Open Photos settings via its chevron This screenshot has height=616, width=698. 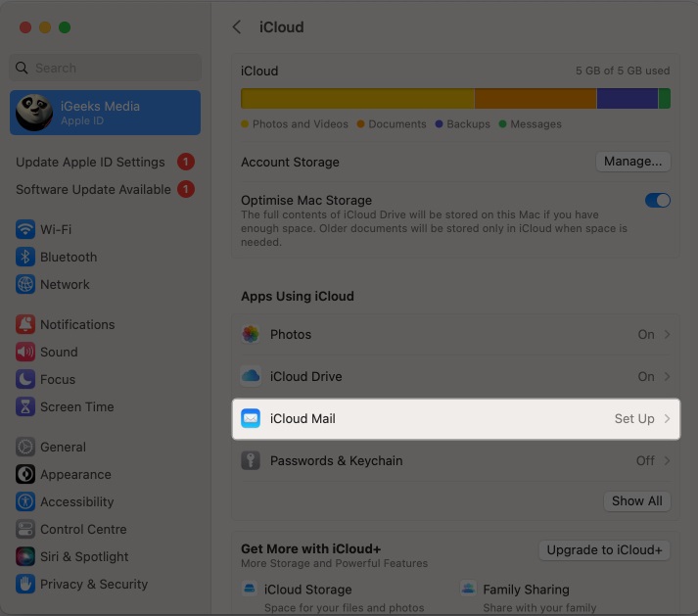pyautogui.click(x=668, y=334)
